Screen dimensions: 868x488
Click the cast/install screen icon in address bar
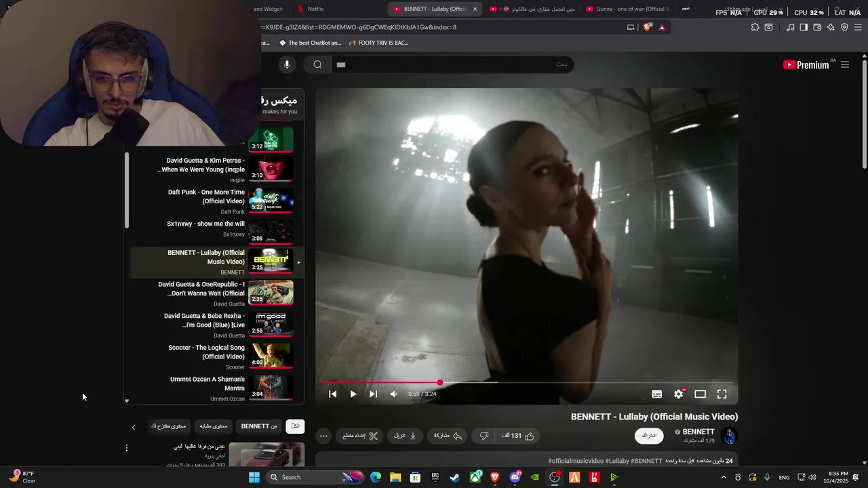point(631,27)
